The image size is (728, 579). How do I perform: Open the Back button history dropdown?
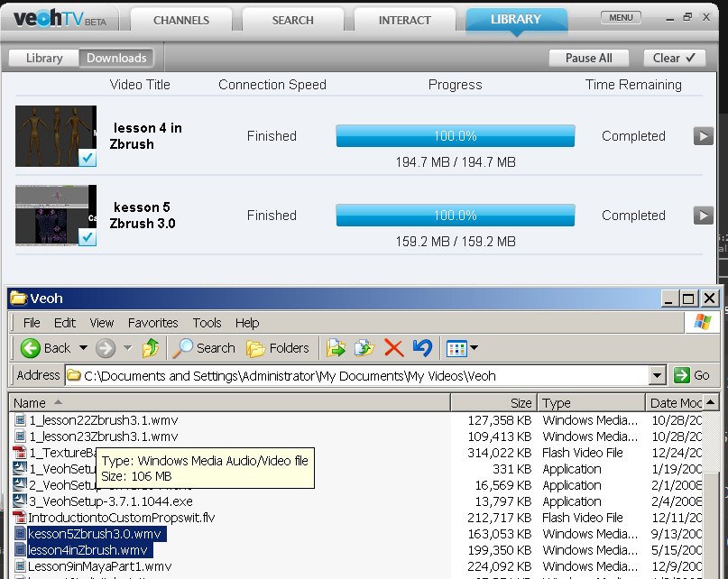point(83,348)
